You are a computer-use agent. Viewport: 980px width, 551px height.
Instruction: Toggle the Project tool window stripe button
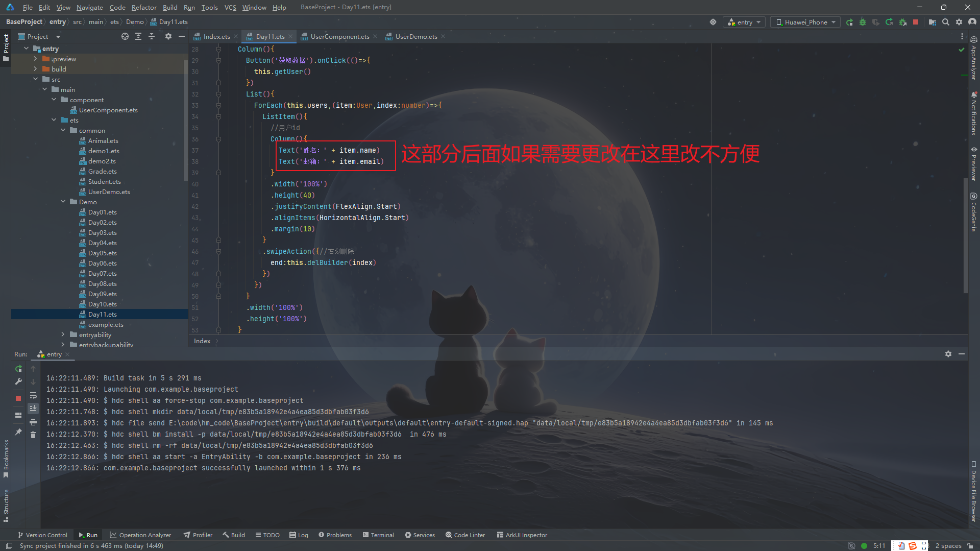[6, 47]
